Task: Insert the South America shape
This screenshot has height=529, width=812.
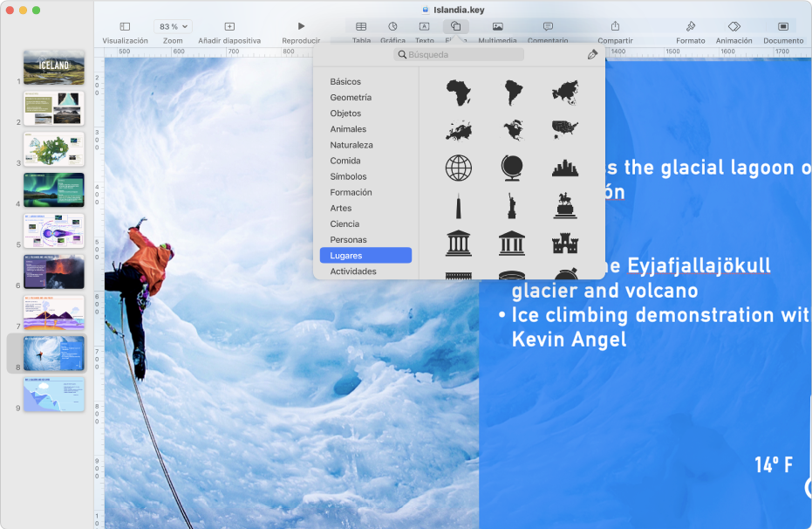Action: coord(513,93)
